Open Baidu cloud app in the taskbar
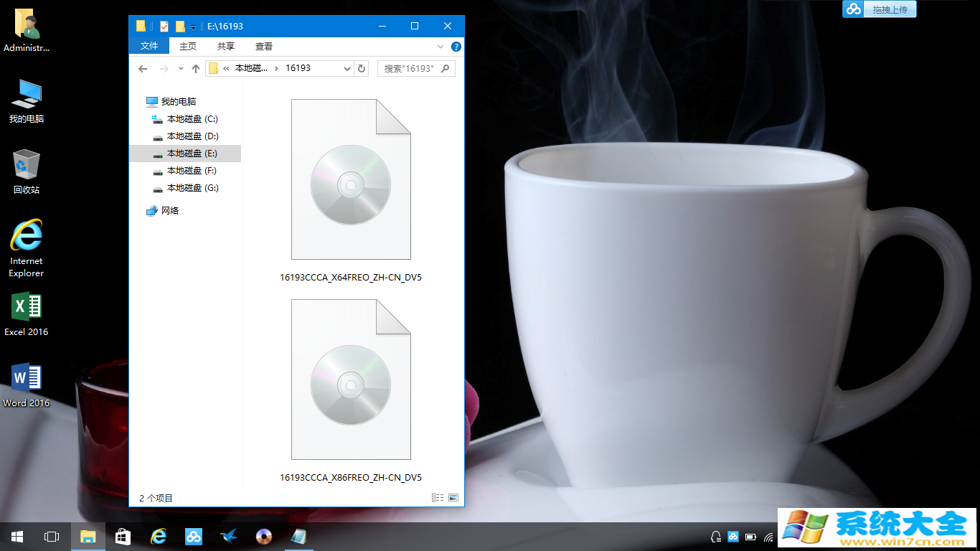Screen dimensions: 980x551 coord(194,537)
